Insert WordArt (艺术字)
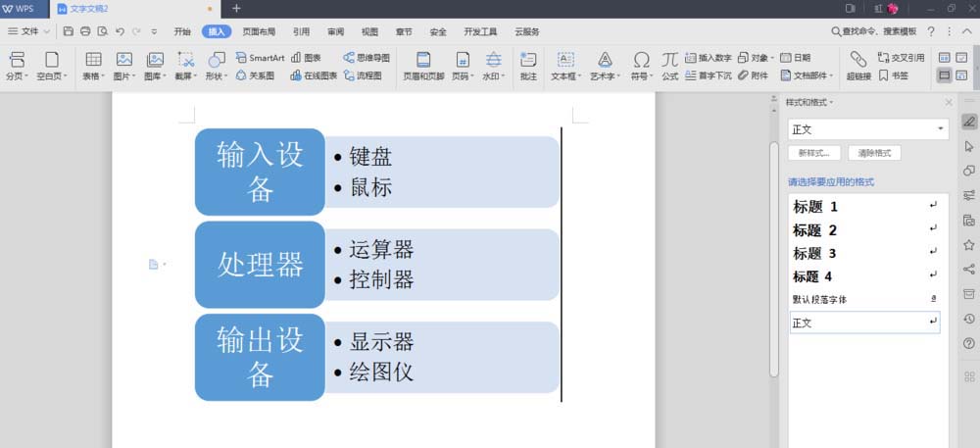 [x=605, y=67]
